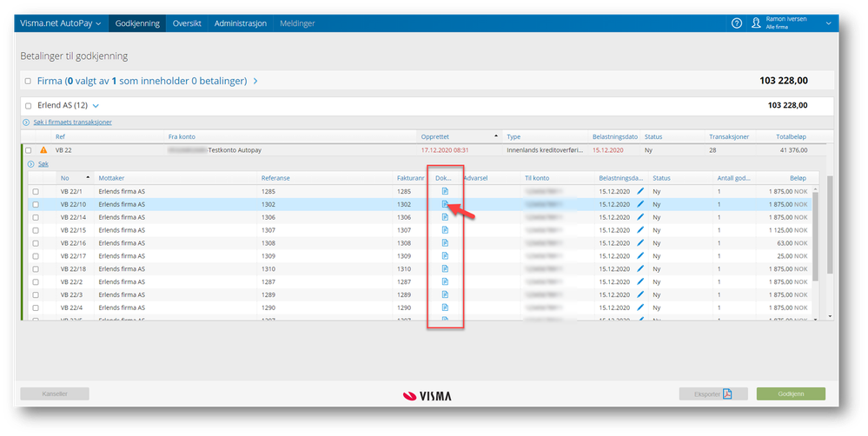Open the document icon for VB 22/14
Viewport: 868px width, 436px height.
(x=445, y=217)
